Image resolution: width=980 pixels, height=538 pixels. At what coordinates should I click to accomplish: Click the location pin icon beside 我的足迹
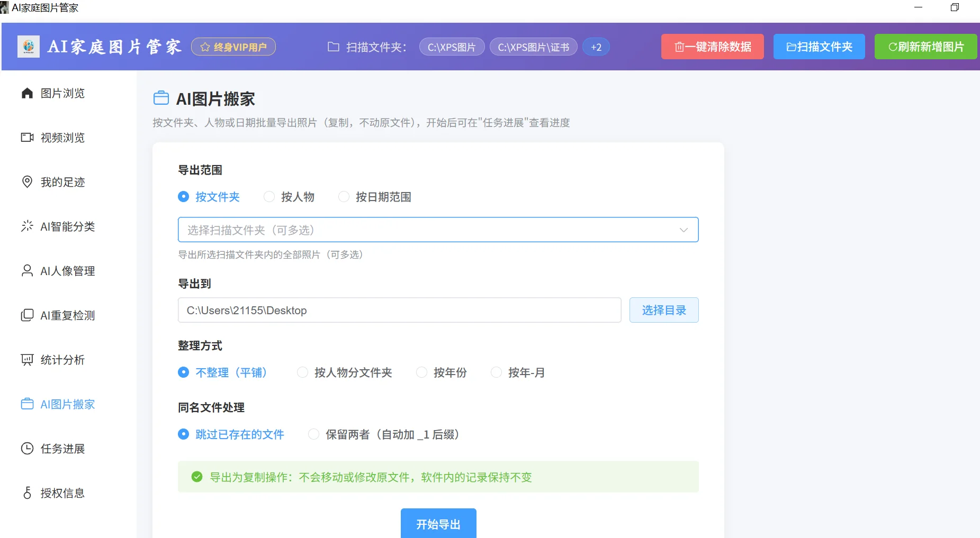[x=27, y=182]
